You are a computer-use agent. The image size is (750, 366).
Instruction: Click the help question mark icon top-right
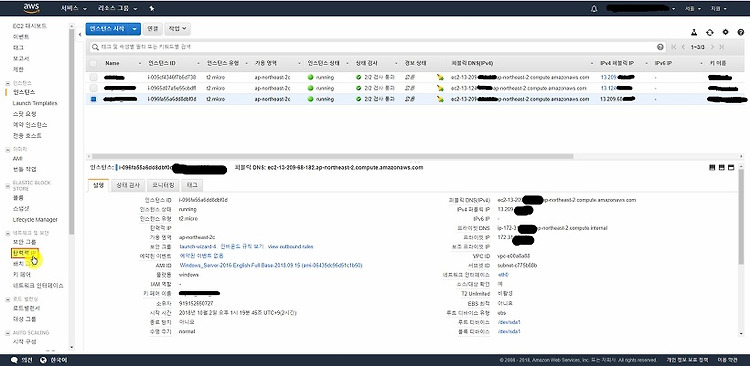tap(740, 32)
